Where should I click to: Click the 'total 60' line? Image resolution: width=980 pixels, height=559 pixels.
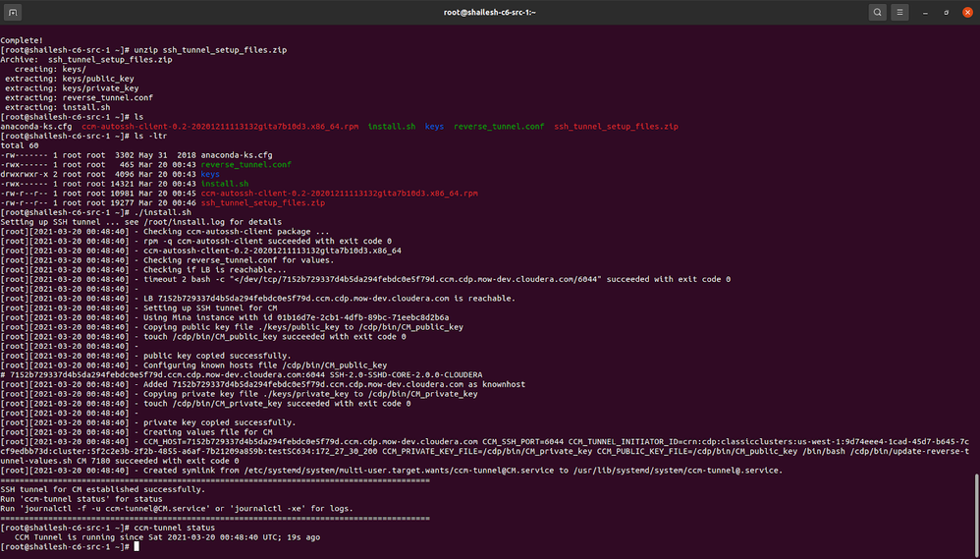coord(20,145)
